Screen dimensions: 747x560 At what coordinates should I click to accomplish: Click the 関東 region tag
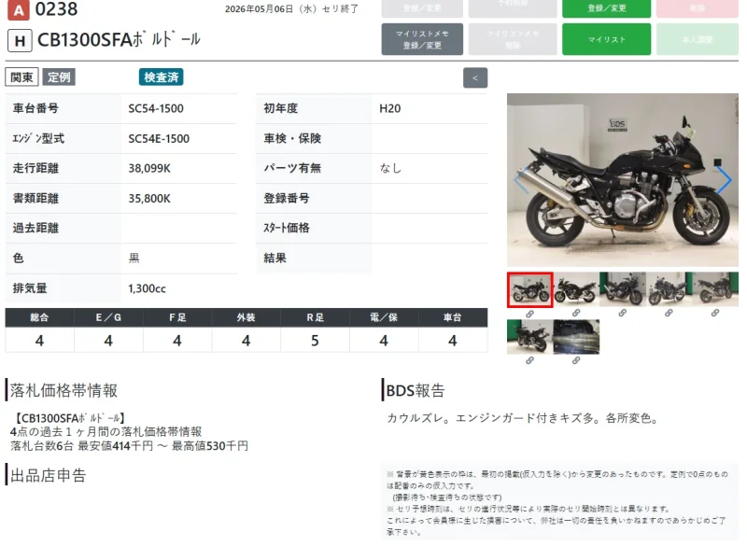coord(21,77)
